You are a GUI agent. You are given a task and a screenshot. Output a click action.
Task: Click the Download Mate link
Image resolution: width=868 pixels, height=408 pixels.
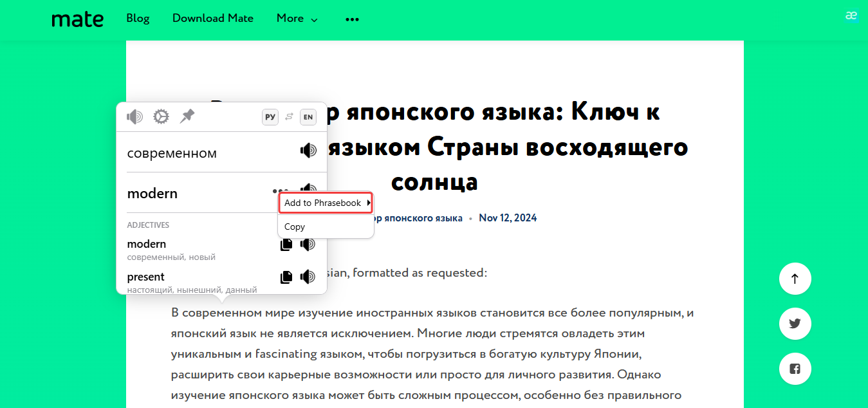(x=213, y=19)
